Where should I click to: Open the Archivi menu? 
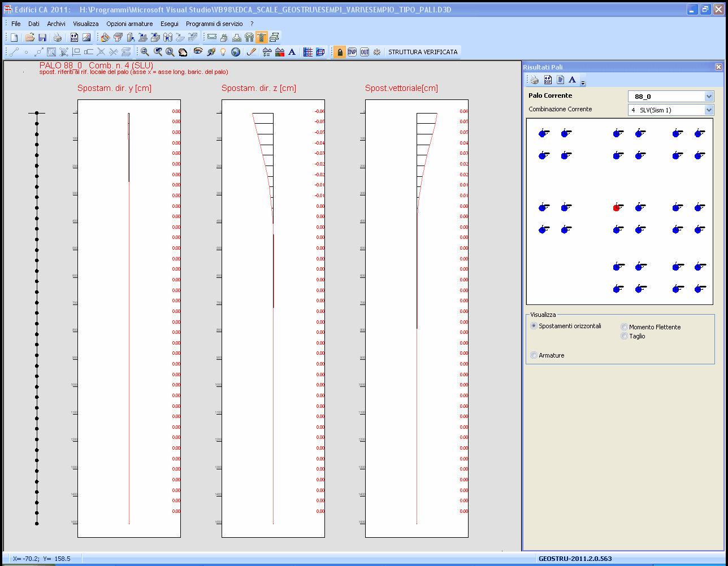tap(56, 24)
